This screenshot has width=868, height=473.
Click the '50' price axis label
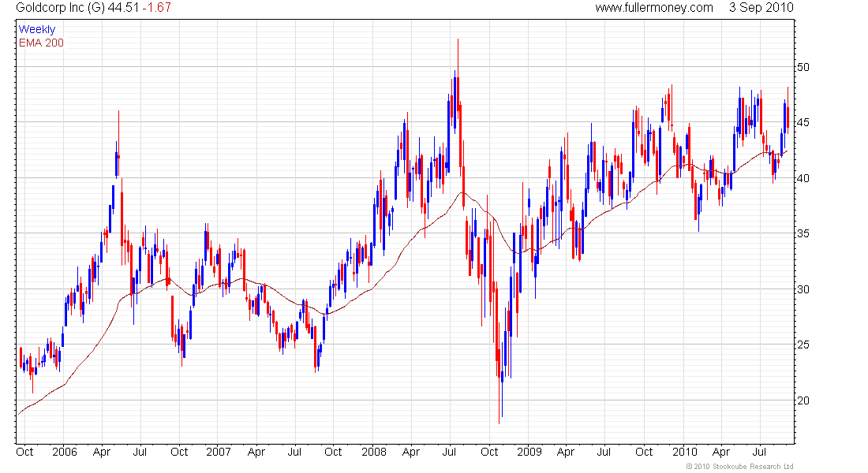coord(803,67)
